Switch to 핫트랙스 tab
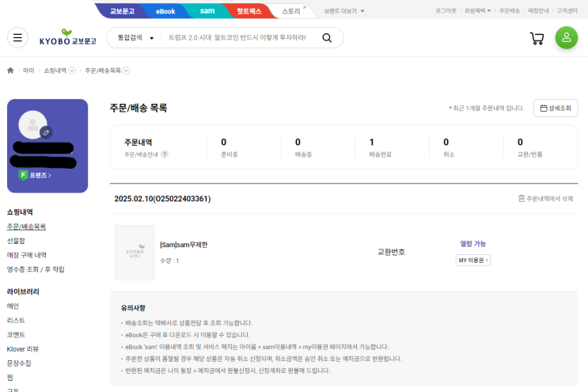 (x=248, y=11)
